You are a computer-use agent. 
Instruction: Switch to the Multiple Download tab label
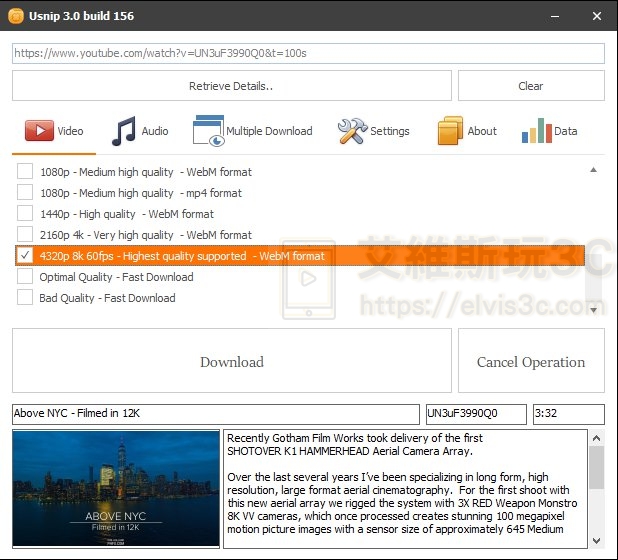pyautogui.click(x=269, y=131)
